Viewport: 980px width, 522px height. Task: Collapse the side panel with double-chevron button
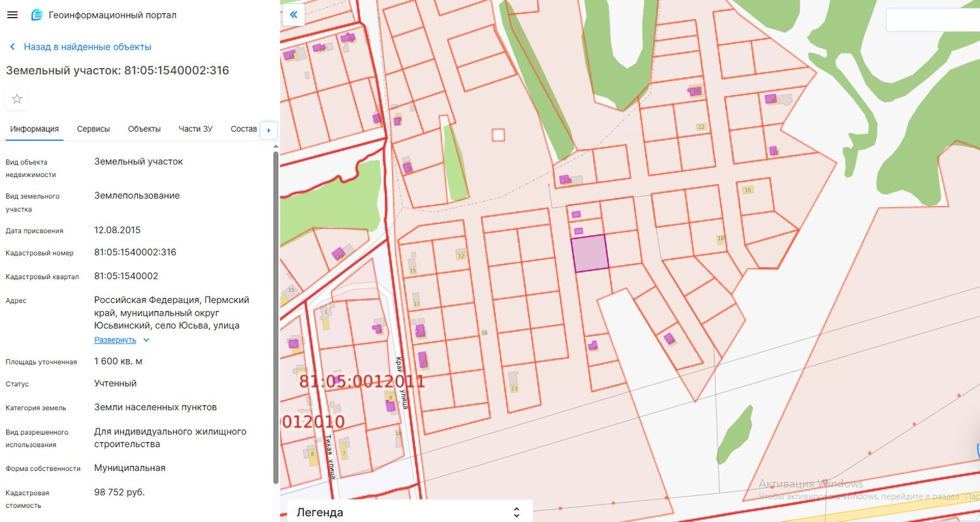293,14
